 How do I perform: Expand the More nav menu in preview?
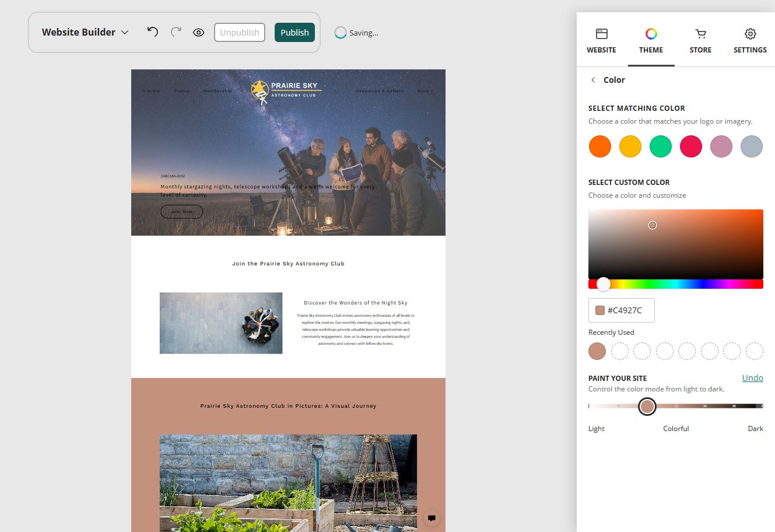[x=424, y=91]
